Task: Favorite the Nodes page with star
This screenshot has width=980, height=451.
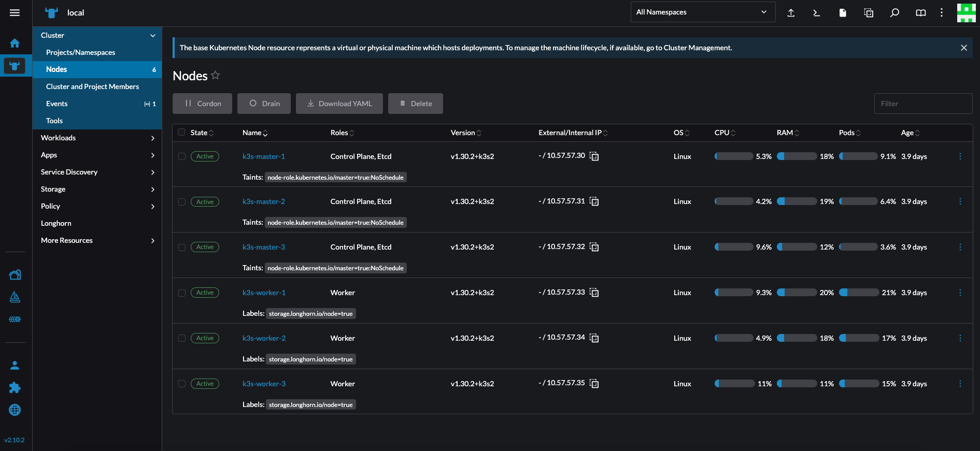Action: tap(216, 75)
